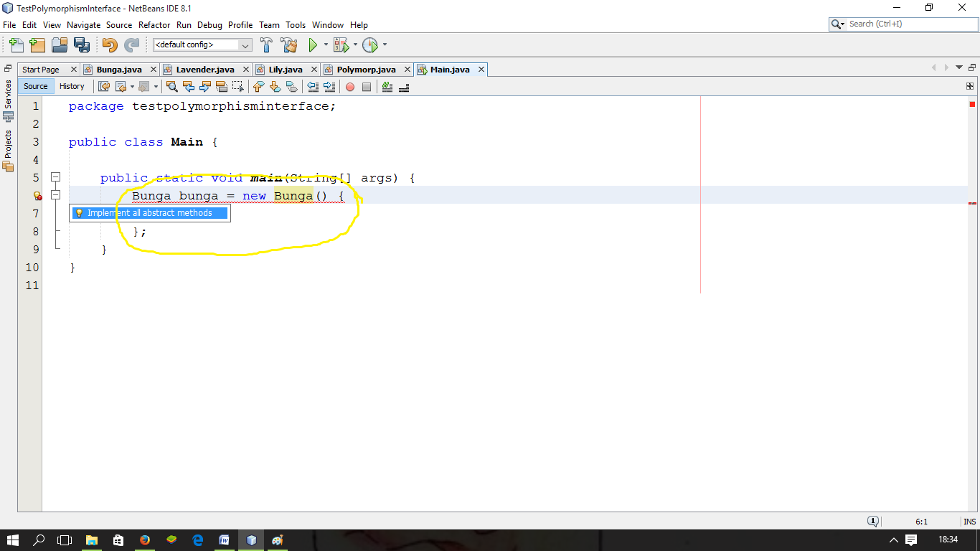The width and height of the screenshot is (980, 551).
Task: Apply the Implement all abstract methods hint
Action: (149, 212)
